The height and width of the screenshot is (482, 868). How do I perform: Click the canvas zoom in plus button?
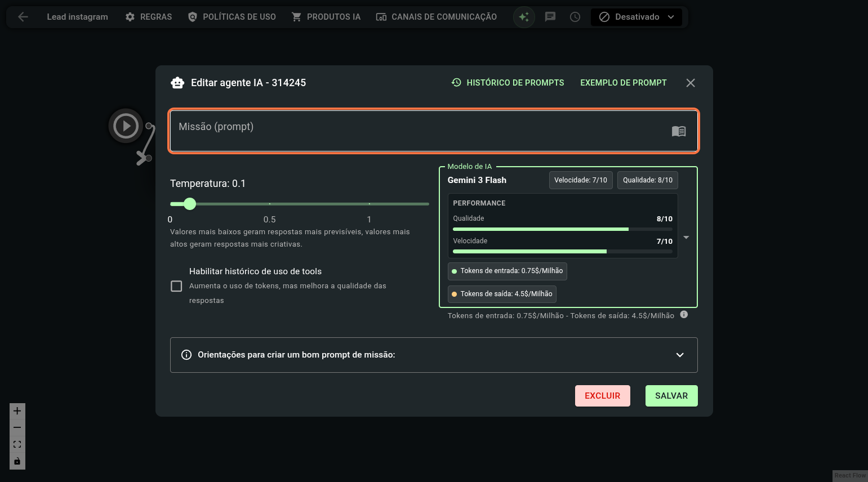pos(17,411)
